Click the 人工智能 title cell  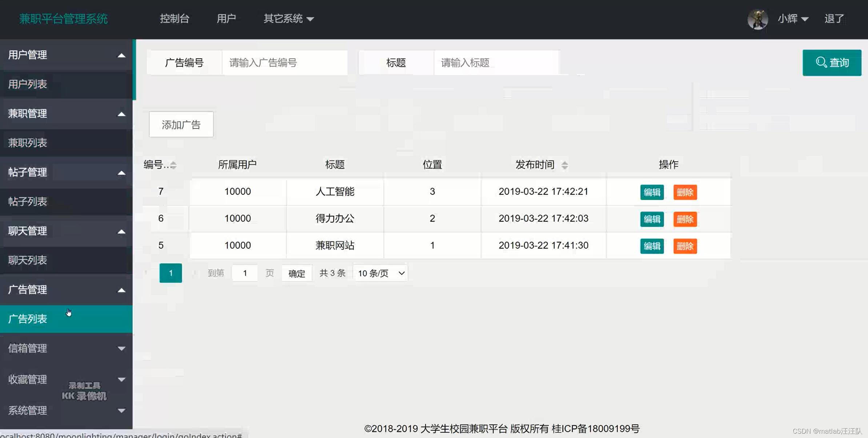[x=335, y=192]
